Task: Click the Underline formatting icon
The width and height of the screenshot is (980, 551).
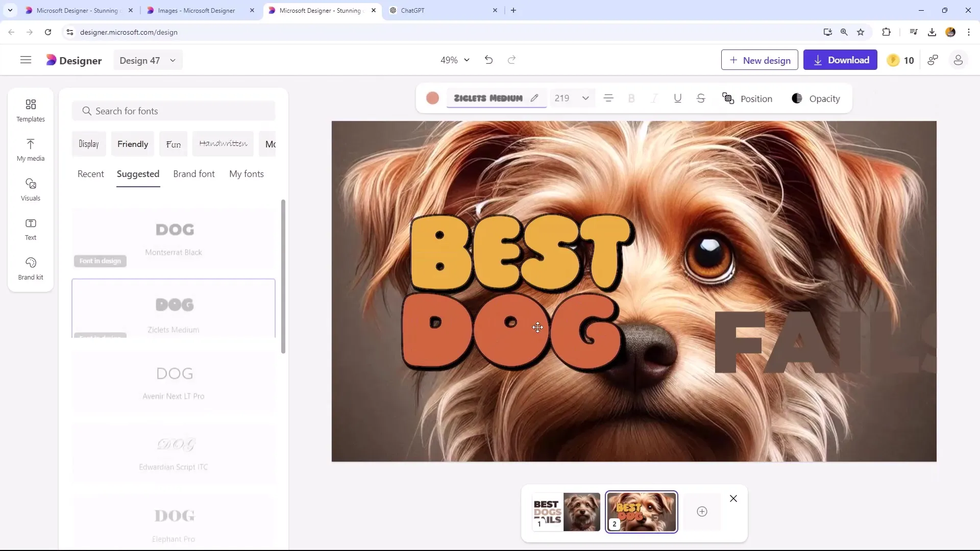Action: pyautogui.click(x=677, y=98)
